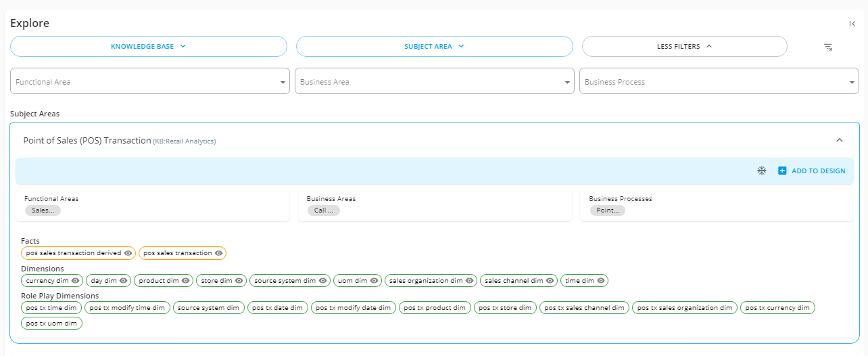
Task: Click the clear filters icon
Action: click(827, 47)
